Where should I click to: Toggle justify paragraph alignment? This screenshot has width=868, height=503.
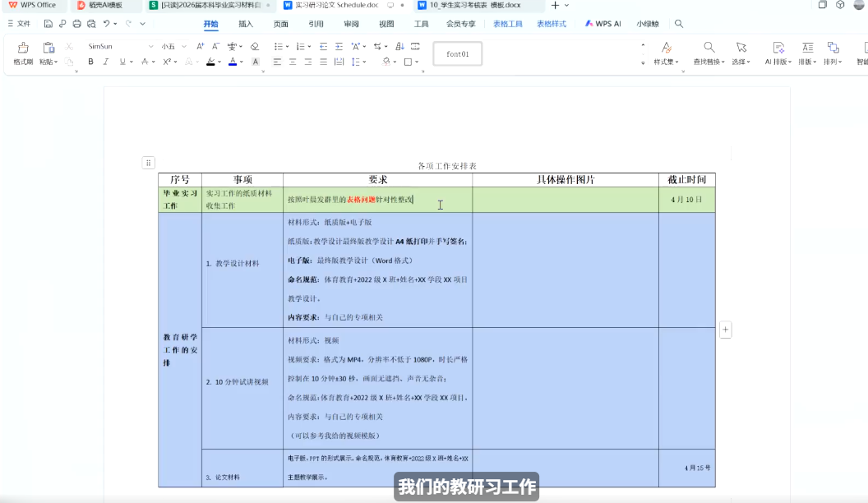pos(323,62)
